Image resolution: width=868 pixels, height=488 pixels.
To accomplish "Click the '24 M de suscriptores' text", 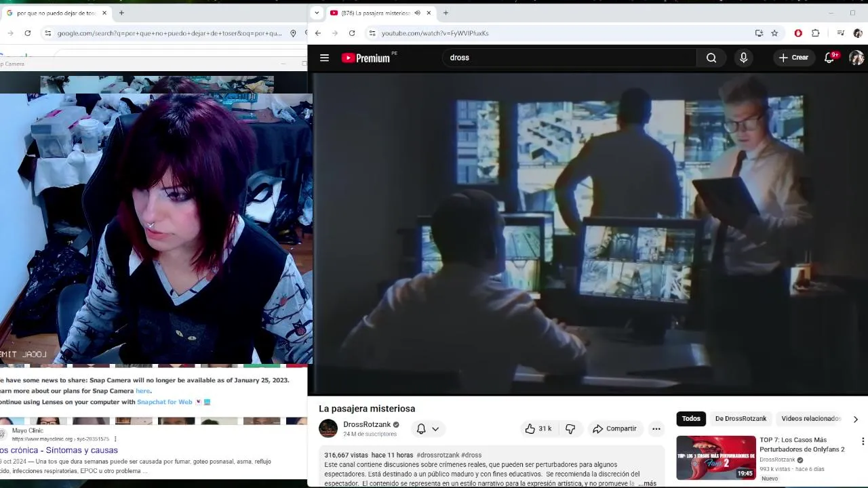I will tap(370, 434).
